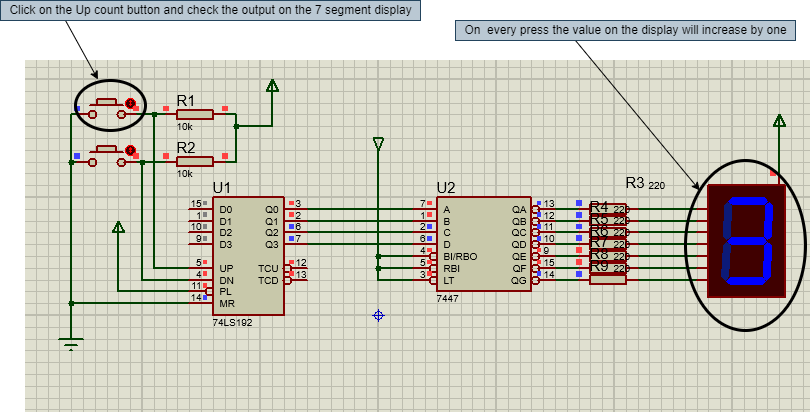
Task: Toggle the red actuator on the lower push button
Action: [x=130, y=149]
